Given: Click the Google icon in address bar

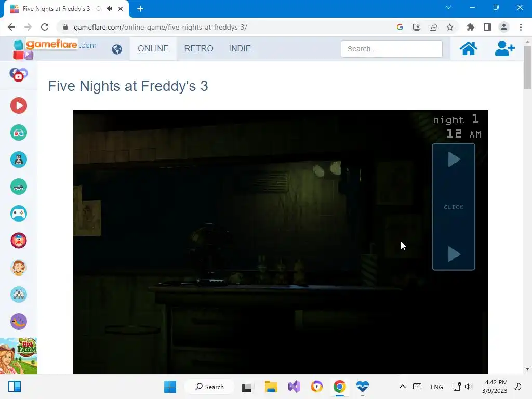Looking at the screenshot, I should [x=400, y=27].
